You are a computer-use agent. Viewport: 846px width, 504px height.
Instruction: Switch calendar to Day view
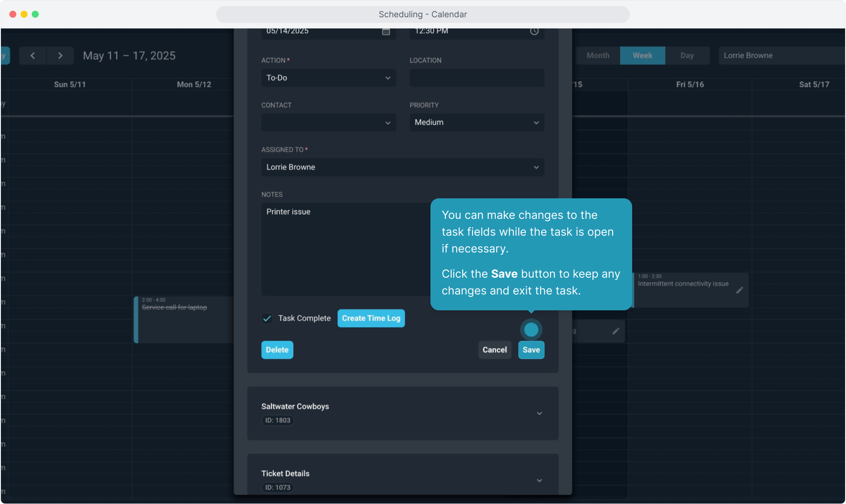coord(687,56)
